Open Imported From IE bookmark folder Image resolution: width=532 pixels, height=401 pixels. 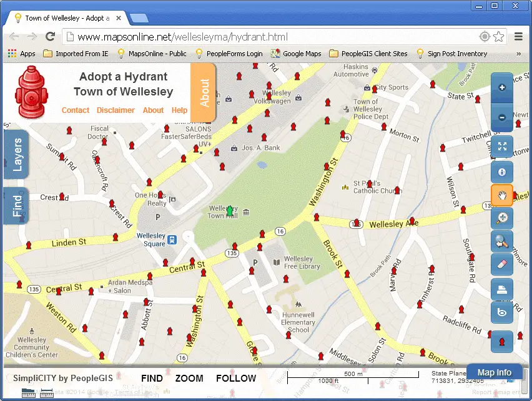pos(76,54)
